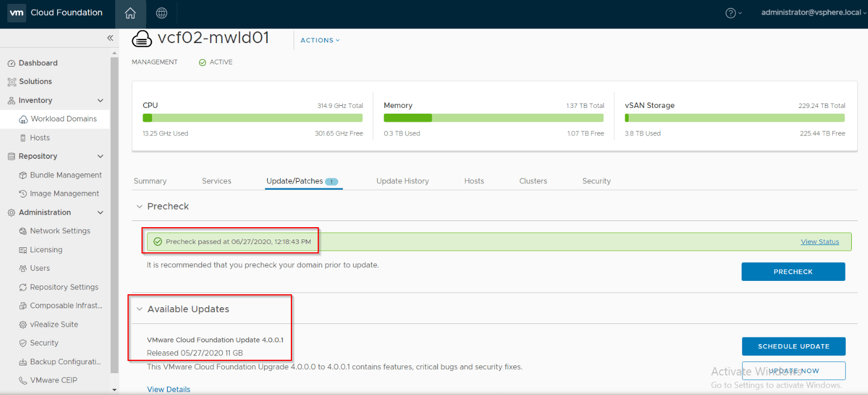The height and width of the screenshot is (395, 868).
Task: Collapse the Repository section chevron
Action: [x=101, y=157]
